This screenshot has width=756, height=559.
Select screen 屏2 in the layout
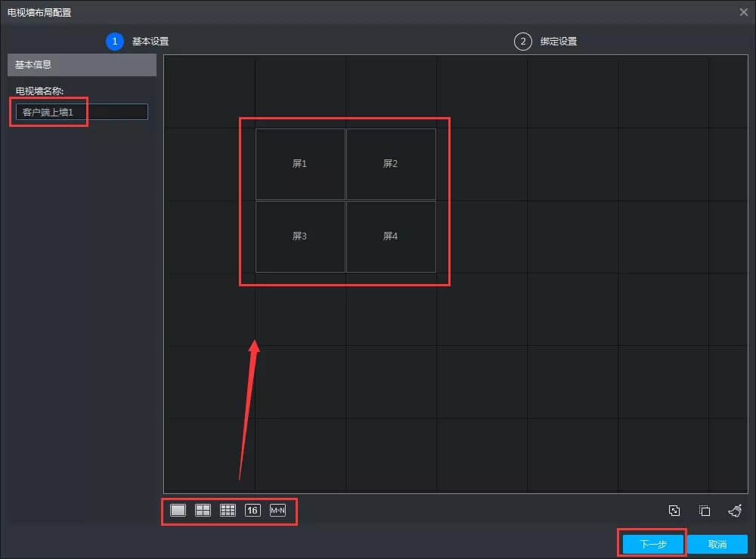point(391,164)
